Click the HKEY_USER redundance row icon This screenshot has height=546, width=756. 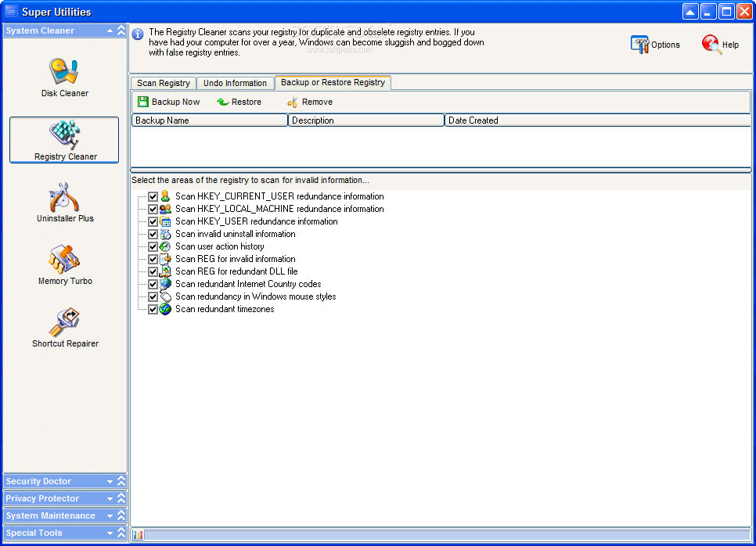click(165, 221)
